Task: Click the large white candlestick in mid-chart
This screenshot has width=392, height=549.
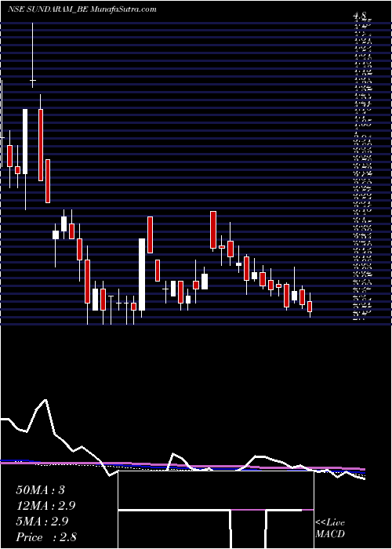Action: pyautogui.click(x=142, y=274)
